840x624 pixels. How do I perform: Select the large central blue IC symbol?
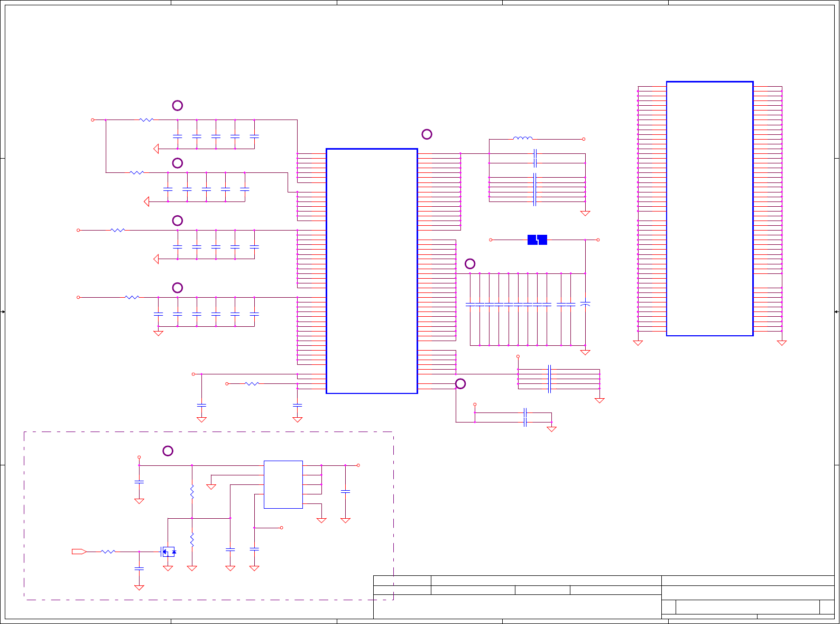coord(372,271)
